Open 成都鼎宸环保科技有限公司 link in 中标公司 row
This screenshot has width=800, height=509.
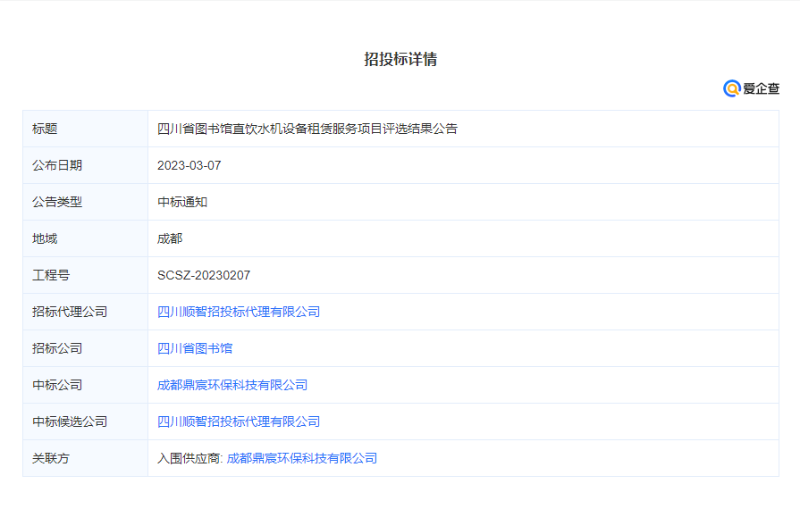pyautogui.click(x=232, y=385)
